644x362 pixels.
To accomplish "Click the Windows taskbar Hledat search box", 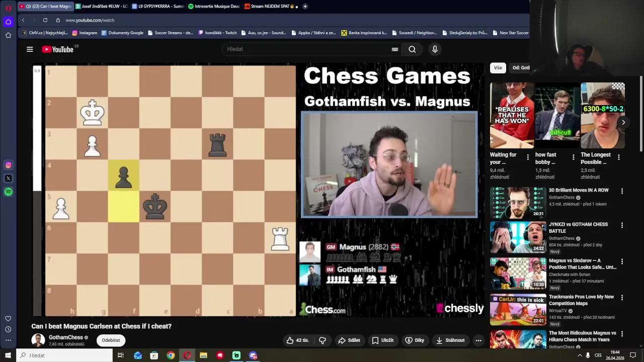I will tap(64, 355).
